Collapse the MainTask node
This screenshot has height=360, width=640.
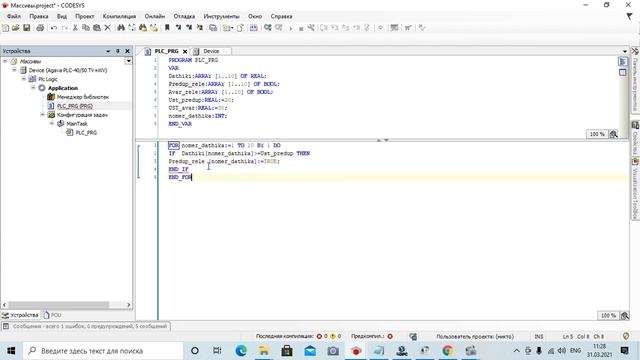click(x=52, y=123)
